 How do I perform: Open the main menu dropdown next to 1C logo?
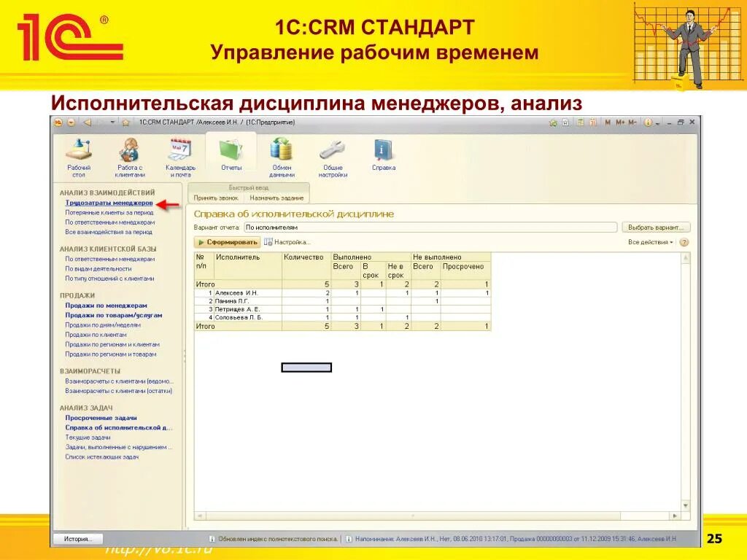71,122
